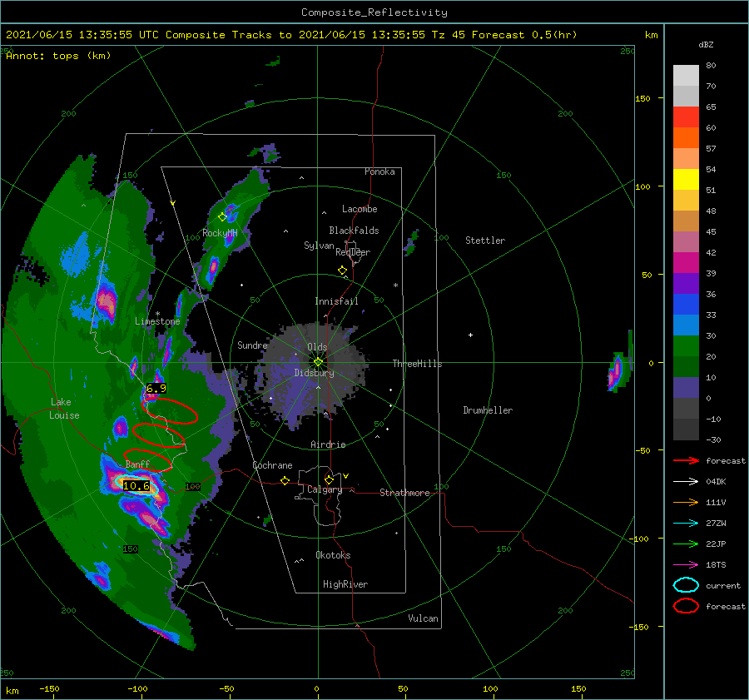The width and height of the screenshot is (749, 700).
Task: Click the Banff town label
Action: 137,464
